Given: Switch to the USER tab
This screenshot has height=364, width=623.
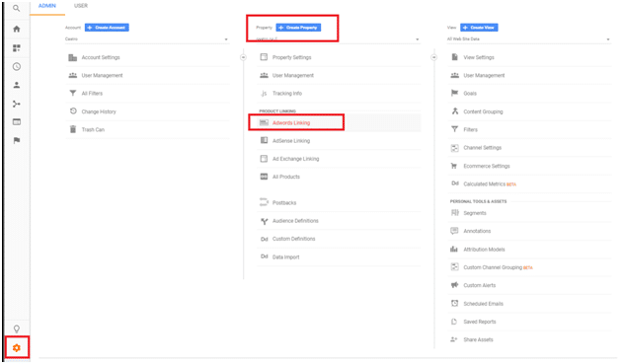Looking at the screenshot, I should coord(81,6).
